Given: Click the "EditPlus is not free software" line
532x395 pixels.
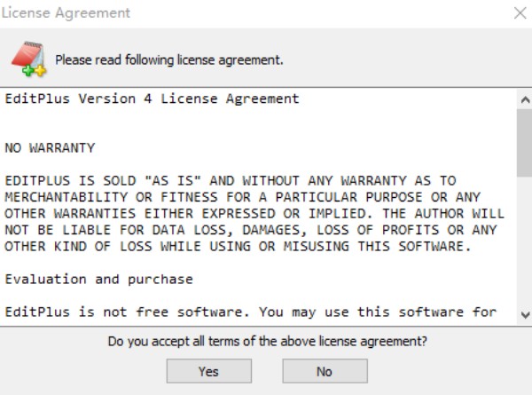Looking at the screenshot, I should pos(250,312).
